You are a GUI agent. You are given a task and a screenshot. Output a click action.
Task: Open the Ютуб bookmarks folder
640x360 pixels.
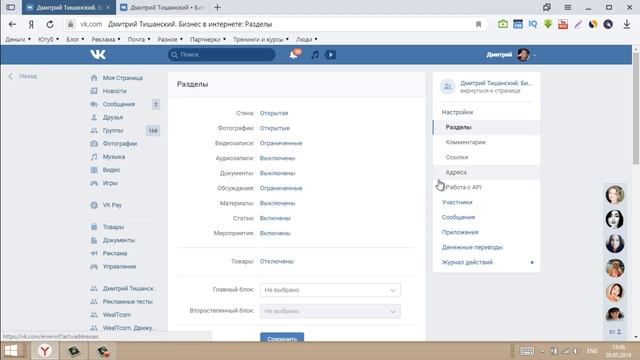tap(48, 39)
